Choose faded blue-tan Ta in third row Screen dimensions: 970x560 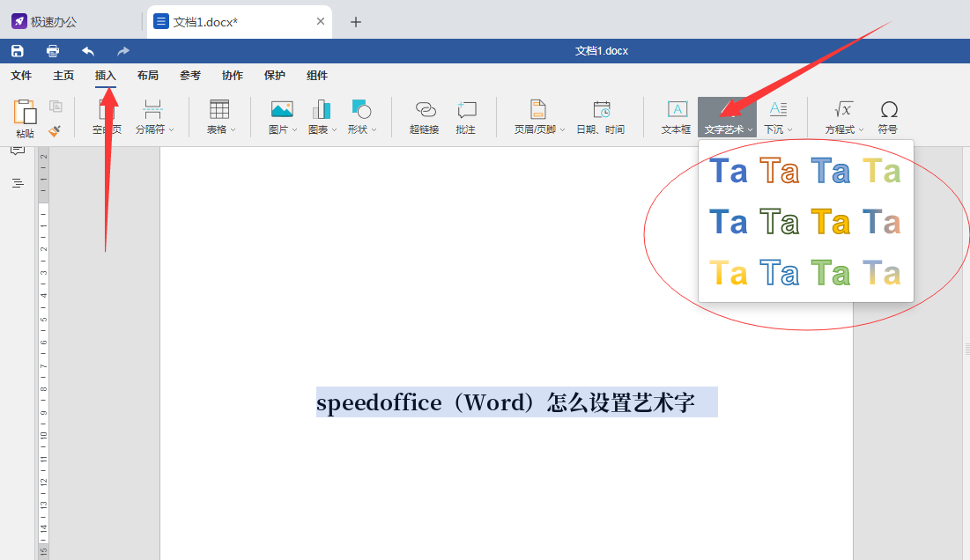882,273
